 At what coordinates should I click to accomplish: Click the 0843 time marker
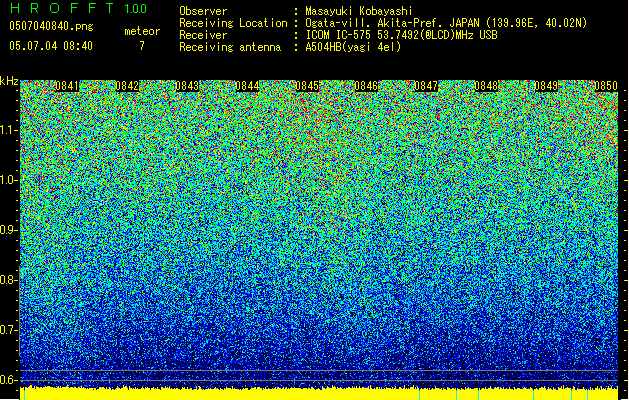coord(187,86)
